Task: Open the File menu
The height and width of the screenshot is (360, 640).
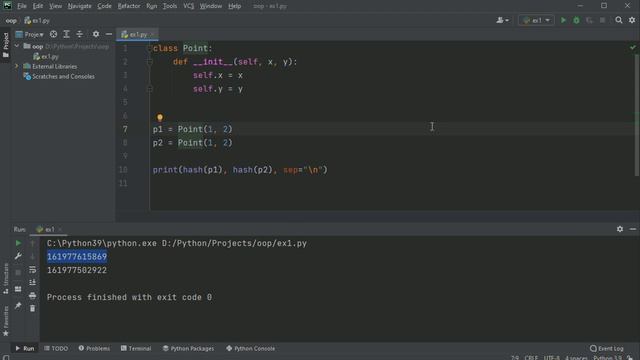Action: (x=22, y=6)
